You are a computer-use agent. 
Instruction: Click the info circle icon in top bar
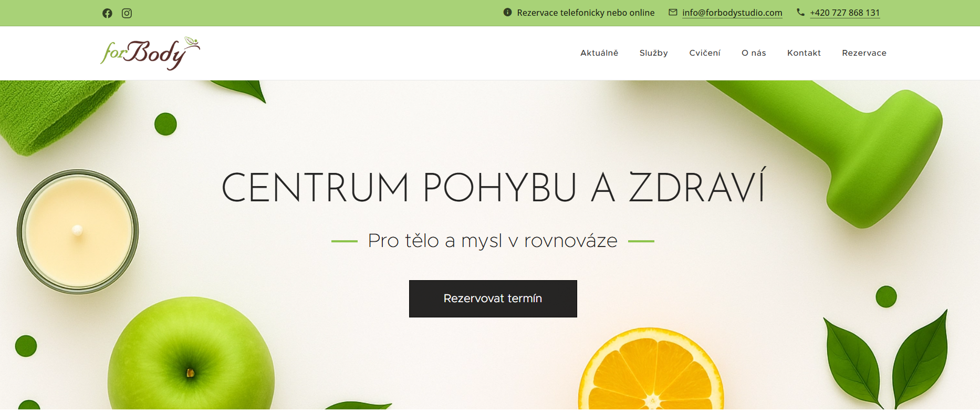pyautogui.click(x=507, y=12)
